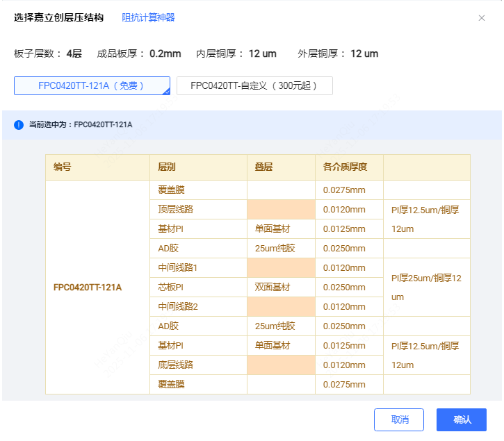Select the FPC0420TT-121A (免费) option
Image resolution: width=504 pixels, height=441 pixels.
(91, 85)
